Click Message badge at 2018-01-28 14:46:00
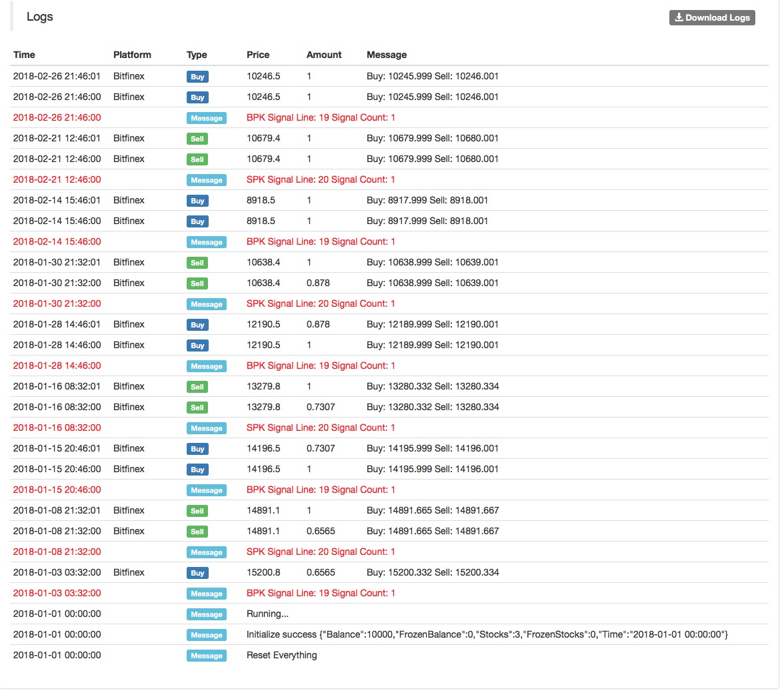Viewport: 784px width, 695px height. [207, 366]
